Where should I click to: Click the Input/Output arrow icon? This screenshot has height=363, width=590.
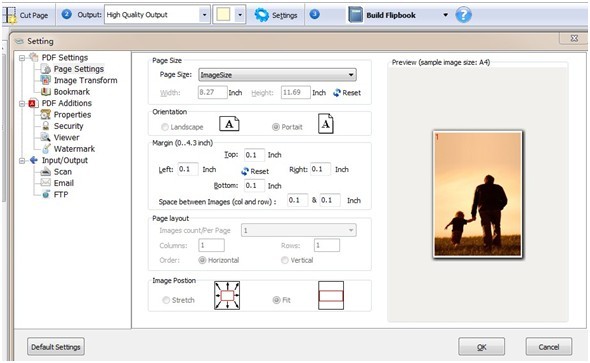(34, 160)
